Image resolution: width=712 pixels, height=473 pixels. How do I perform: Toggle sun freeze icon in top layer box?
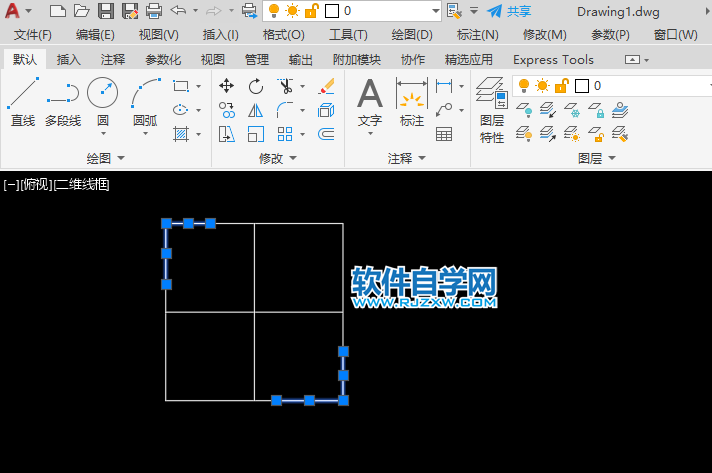(292, 11)
